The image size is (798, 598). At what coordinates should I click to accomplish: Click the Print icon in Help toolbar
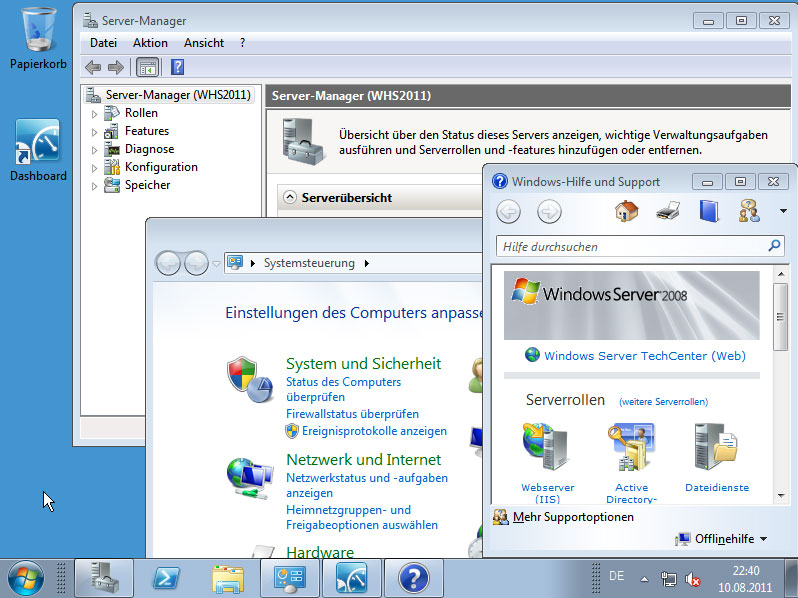(x=668, y=212)
